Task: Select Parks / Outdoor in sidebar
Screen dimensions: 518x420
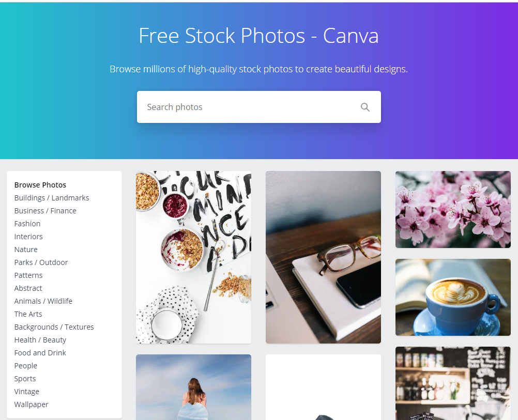Action: [41, 262]
